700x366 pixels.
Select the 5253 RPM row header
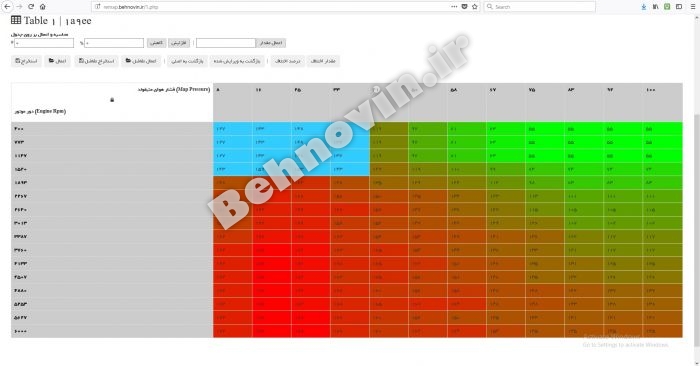click(112, 304)
